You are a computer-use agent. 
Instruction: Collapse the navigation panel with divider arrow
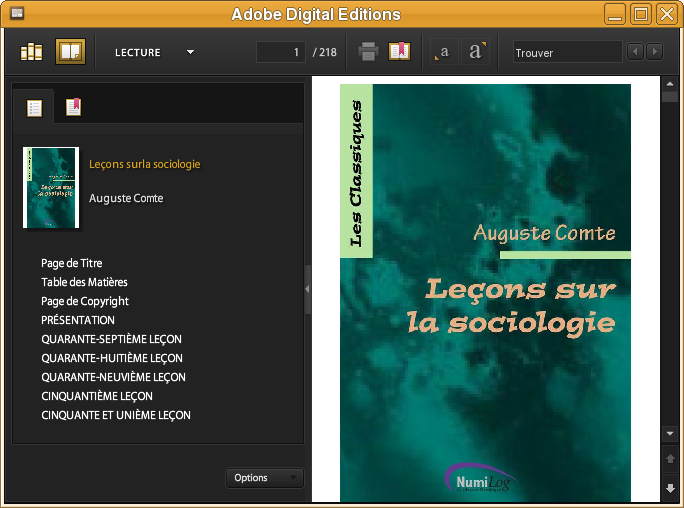pyautogui.click(x=307, y=289)
